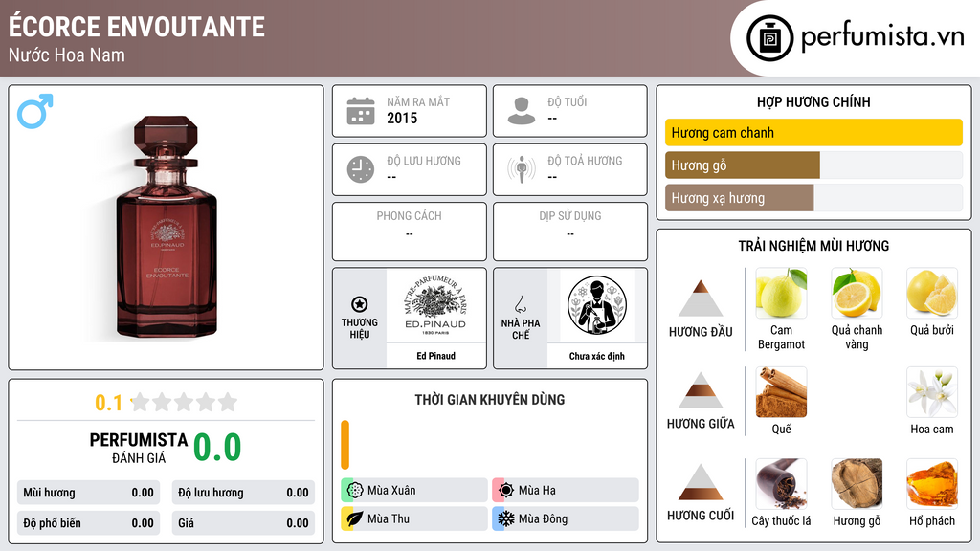Click the perfumista.vn site name
The image size is (980, 551).
882,37
